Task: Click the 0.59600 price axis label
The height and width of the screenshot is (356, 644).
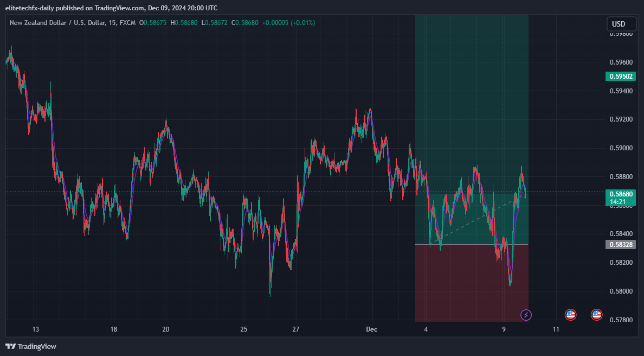Action: 621,62
